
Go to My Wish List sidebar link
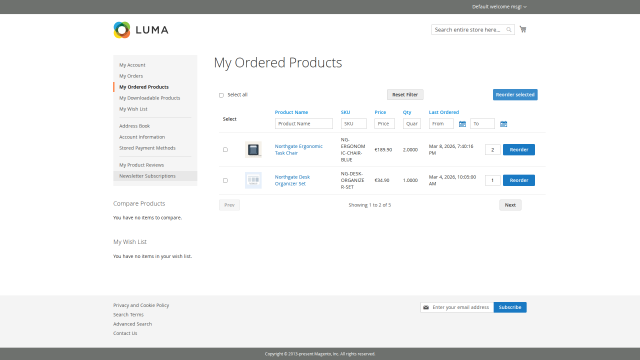click(133, 109)
